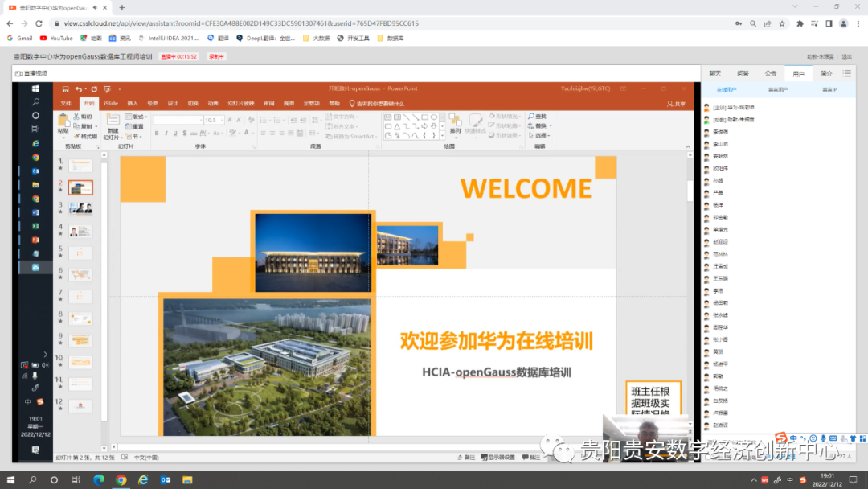Open the font size 10.5 dropdown

(x=222, y=120)
